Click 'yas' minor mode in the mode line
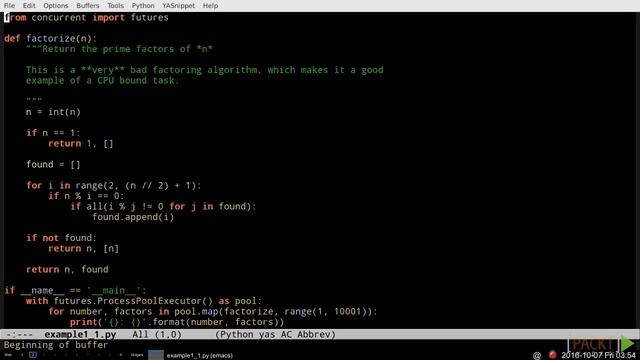 [267, 334]
